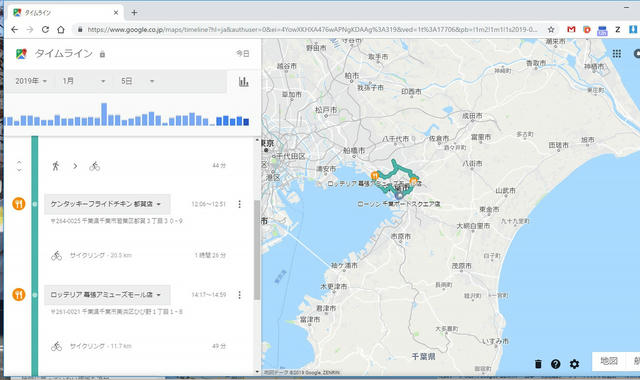
Task: Click the 今日 today link
Action: [x=242, y=53]
